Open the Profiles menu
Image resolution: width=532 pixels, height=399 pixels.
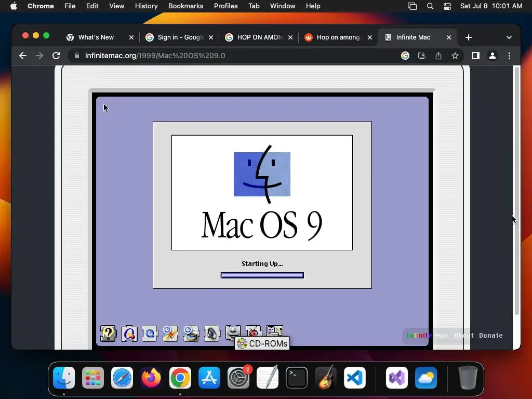click(225, 6)
